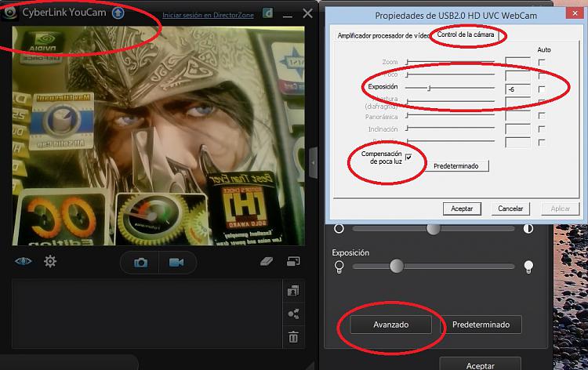Start video recording with camcorder icon
The image size is (588, 370).
pyautogui.click(x=176, y=263)
